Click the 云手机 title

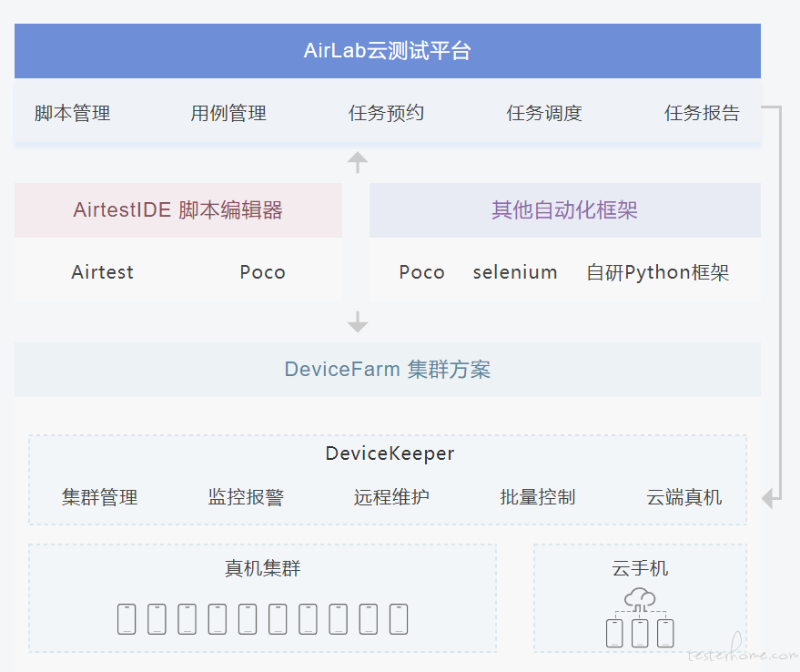click(x=640, y=568)
